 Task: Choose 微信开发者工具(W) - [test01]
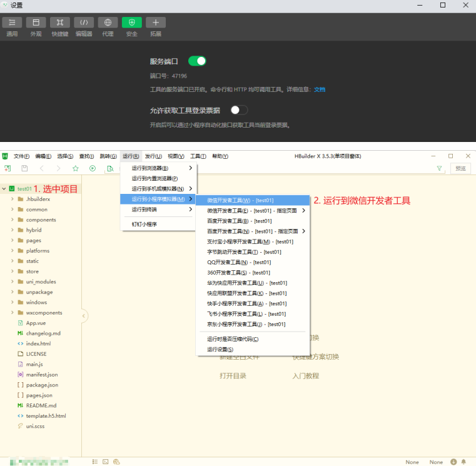pos(253,200)
